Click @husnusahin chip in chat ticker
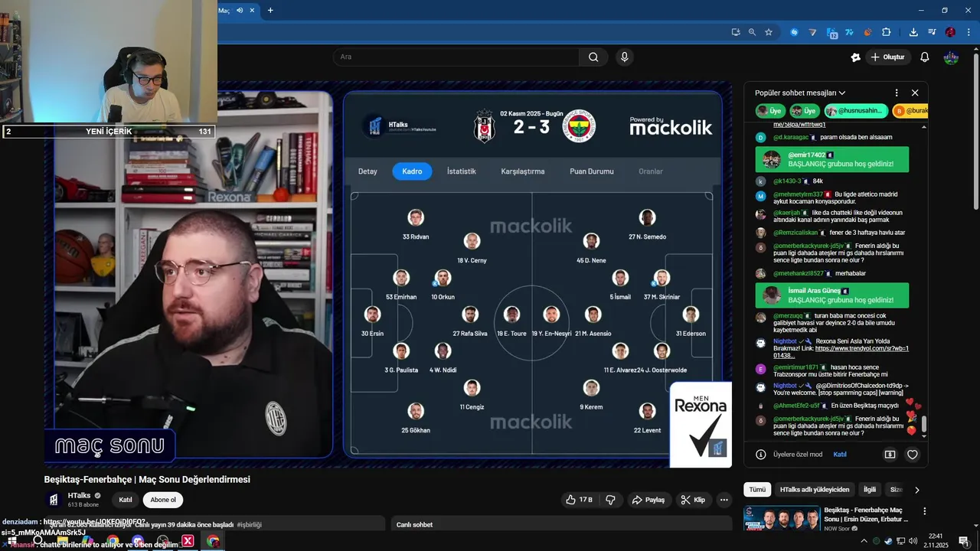The height and width of the screenshot is (551, 980). pyautogui.click(x=857, y=111)
